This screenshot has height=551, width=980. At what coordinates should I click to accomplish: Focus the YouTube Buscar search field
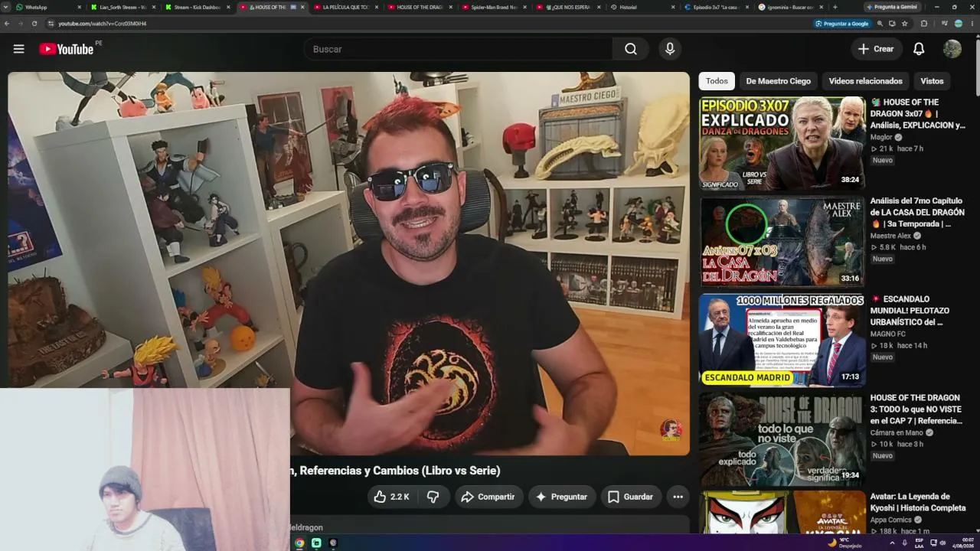tap(458, 49)
